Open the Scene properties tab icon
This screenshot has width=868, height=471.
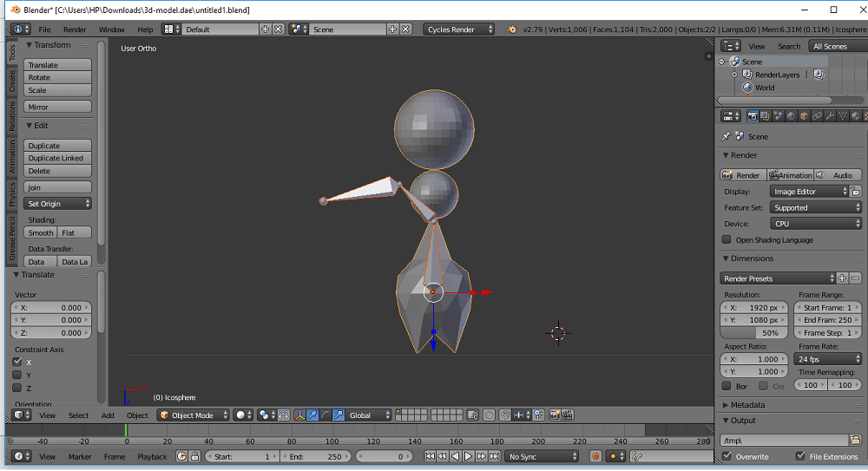click(x=779, y=116)
